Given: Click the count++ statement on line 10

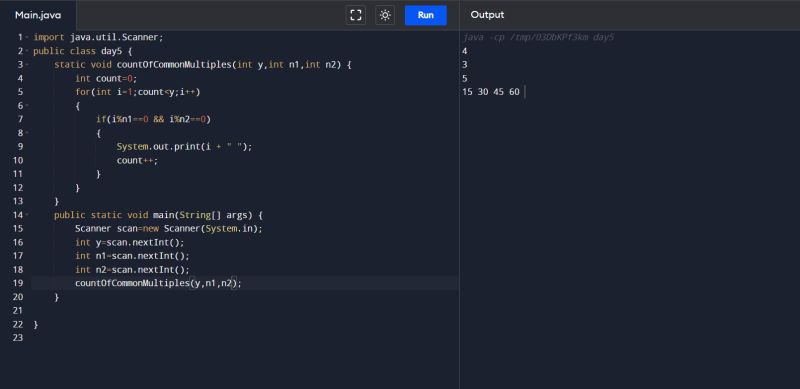Looking at the screenshot, I should pos(137,160).
